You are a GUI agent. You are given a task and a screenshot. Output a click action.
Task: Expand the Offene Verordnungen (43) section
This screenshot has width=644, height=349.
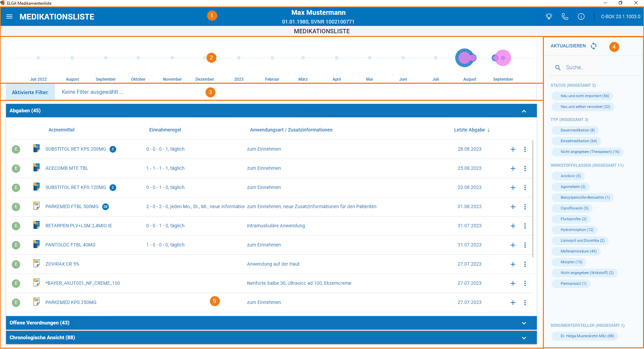tap(524, 323)
